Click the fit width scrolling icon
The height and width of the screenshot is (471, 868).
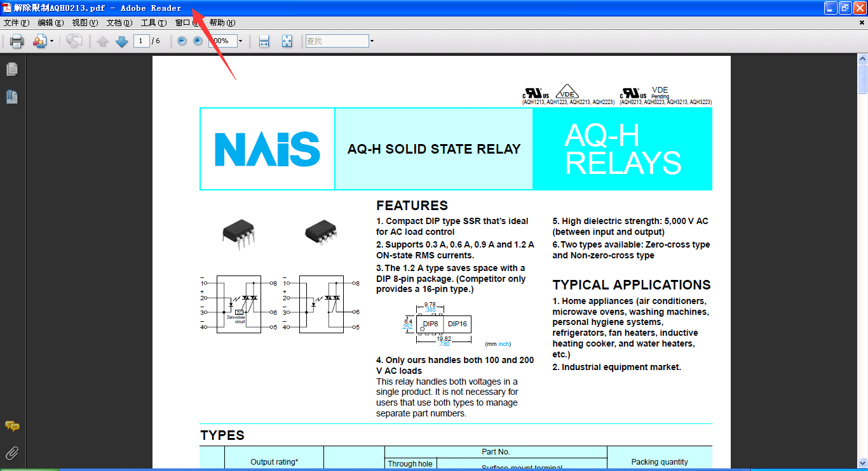(x=264, y=41)
